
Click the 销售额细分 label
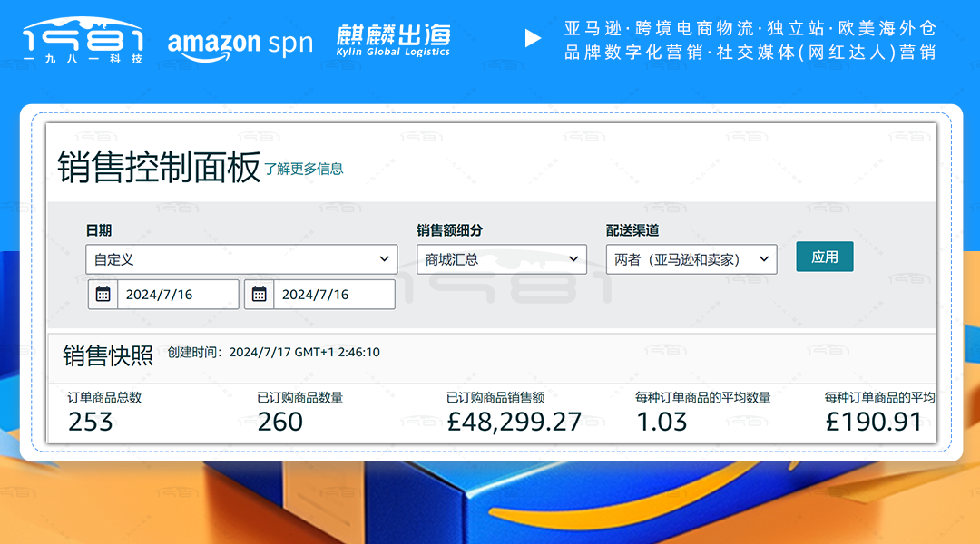[449, 230]
